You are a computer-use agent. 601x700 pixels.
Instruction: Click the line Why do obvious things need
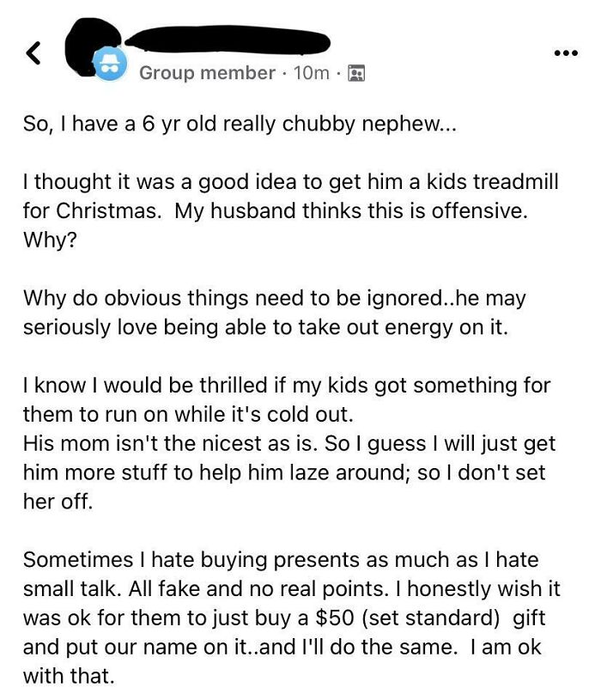click(275, 298)
